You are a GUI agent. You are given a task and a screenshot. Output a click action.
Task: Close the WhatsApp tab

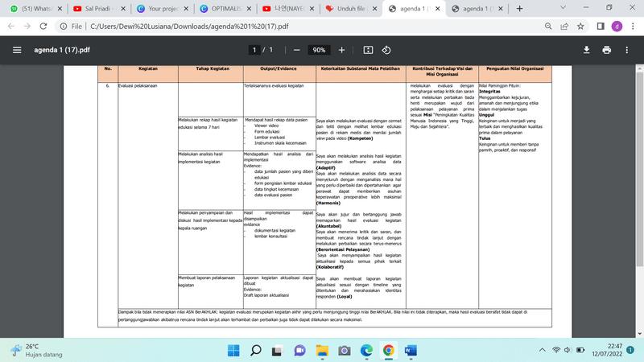[x=60, y=9]
